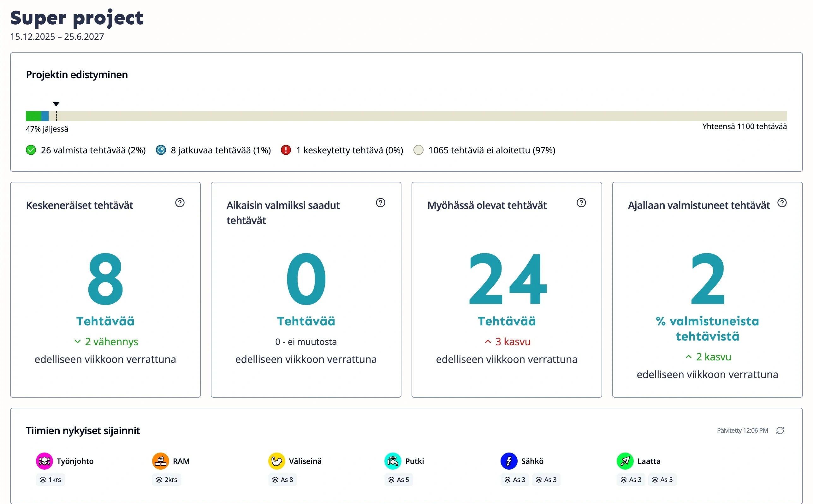Viewport: 813px width, 504px height.
Task: Click the red up chevron beside 3 kasvu
Action: coord(488,342)
